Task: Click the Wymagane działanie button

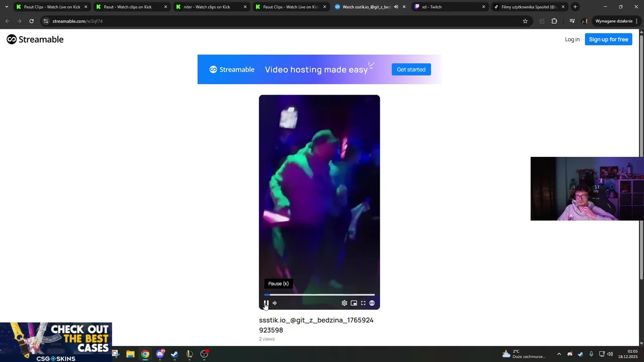Action: click(616, 21)
